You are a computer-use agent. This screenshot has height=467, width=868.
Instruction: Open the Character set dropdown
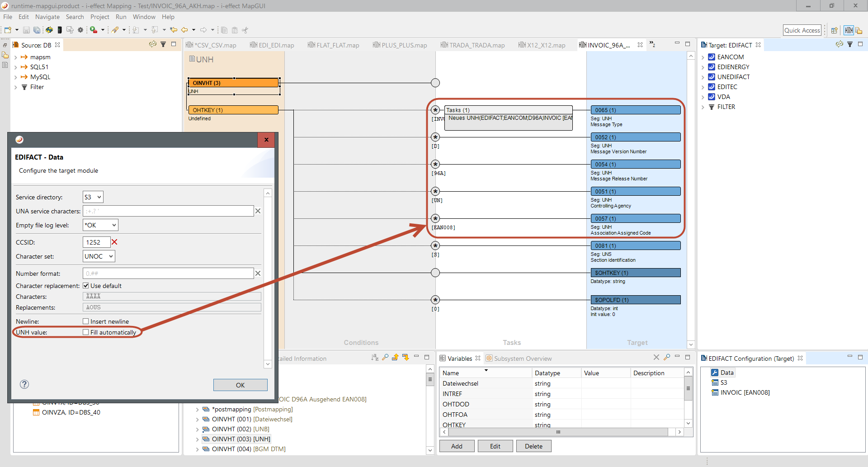[x=99, y=256]
